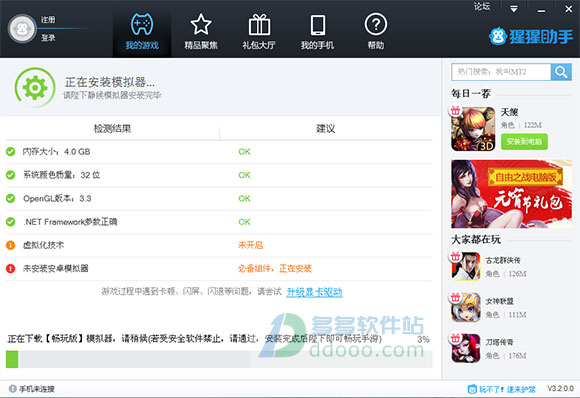Click the magnifier search button

tap(561, 72)
